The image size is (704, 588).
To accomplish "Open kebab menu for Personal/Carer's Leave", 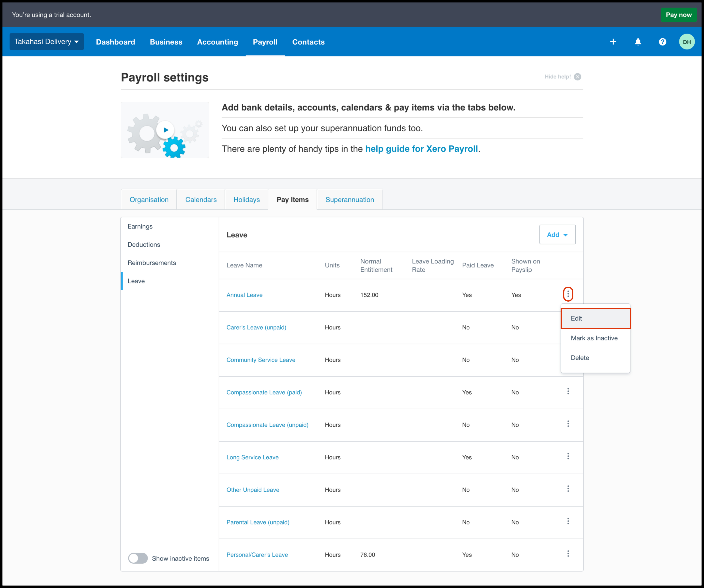I will pos(568,554).
